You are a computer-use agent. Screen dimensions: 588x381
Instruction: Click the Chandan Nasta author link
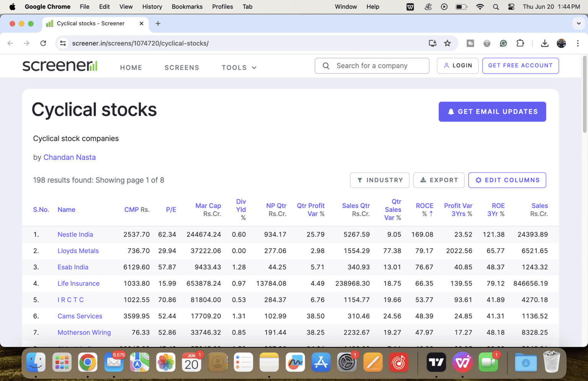click(70, 157)
